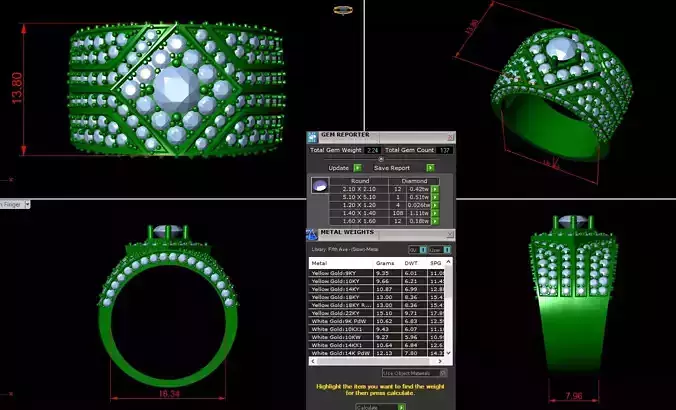Image resolution: width=676 pixels, height=410 pixels.
Task: Click the round diamond gem thumbnail
Action: coord(320,185)
